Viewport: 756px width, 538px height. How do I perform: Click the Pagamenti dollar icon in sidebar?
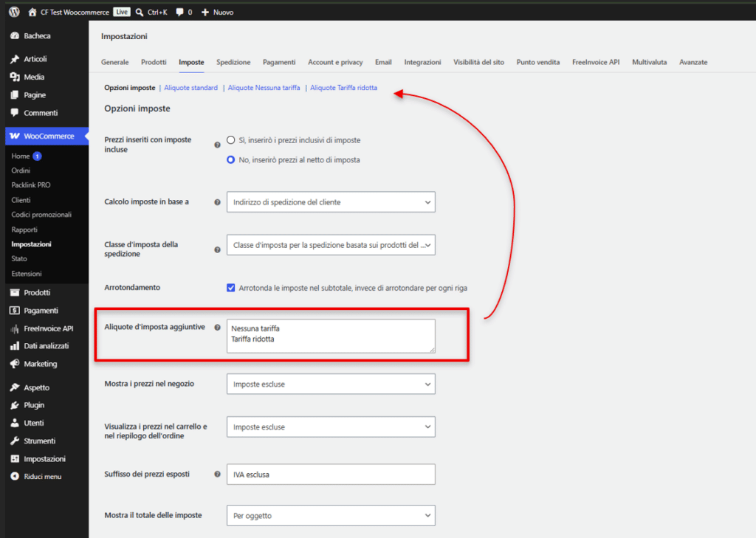[15, 311]
